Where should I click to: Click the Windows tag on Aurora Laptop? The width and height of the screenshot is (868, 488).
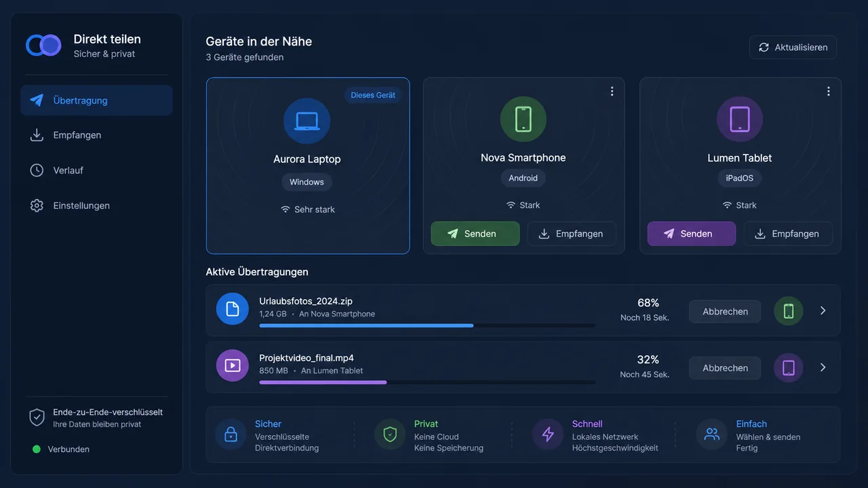(307, 182)
